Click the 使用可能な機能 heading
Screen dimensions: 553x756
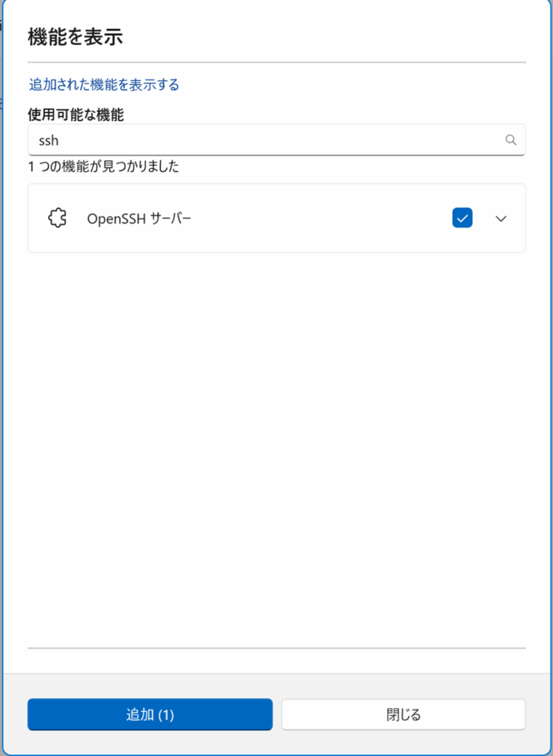[x=76, y=114]
